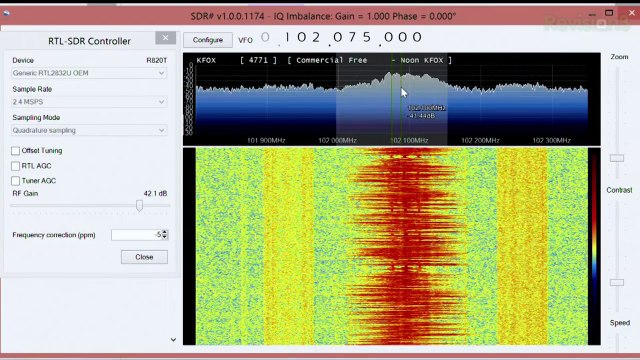Enable the Offset Tuning checkbox
The width and height of the screenshot is (640, 360).
pos(16,151)
